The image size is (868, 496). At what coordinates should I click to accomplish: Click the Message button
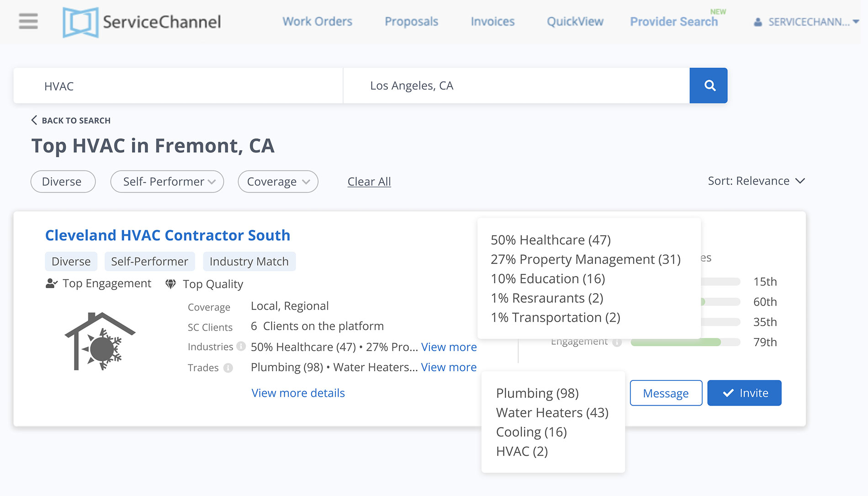coord(666,393)
